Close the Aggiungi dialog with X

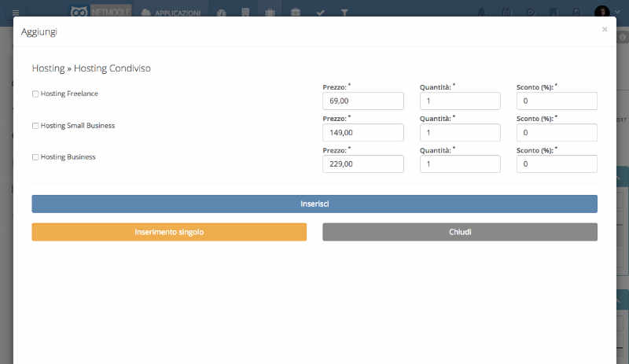pyautogui.click(x=605, y=29)
